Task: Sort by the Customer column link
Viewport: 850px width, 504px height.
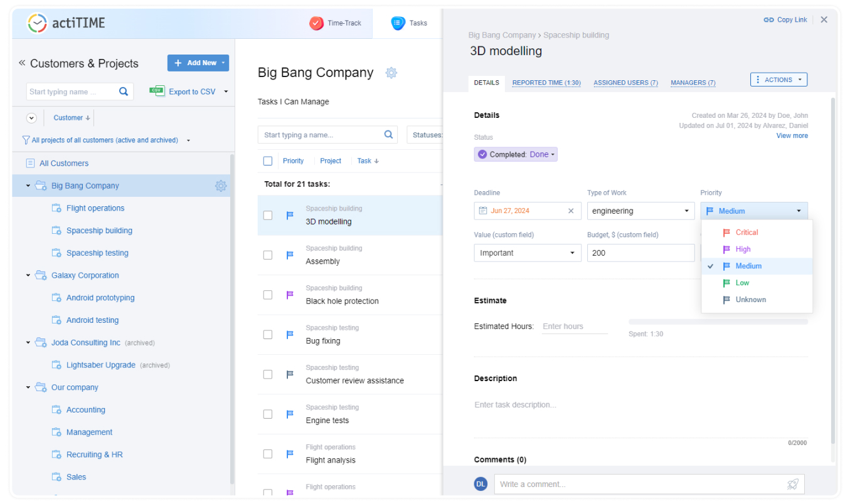Action: (72, 118)
